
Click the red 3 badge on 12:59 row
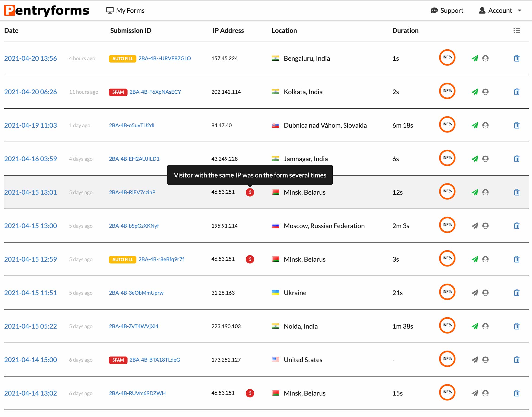coord(250,259)
